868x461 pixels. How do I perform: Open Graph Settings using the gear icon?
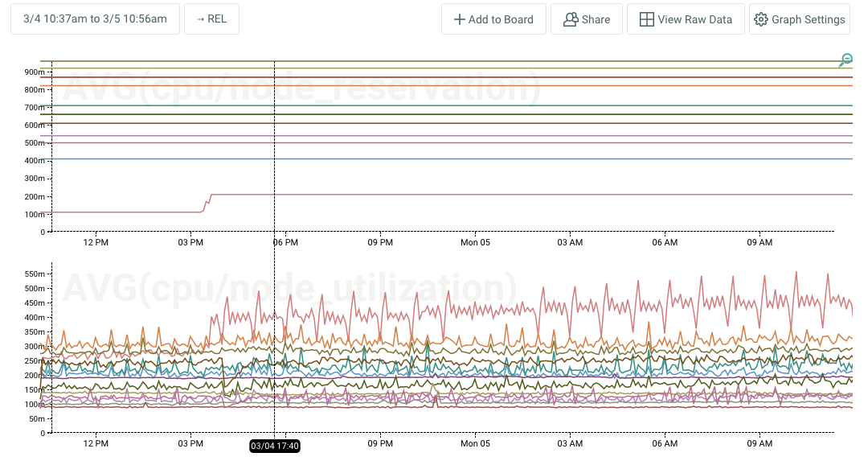[x=760, y=19]
